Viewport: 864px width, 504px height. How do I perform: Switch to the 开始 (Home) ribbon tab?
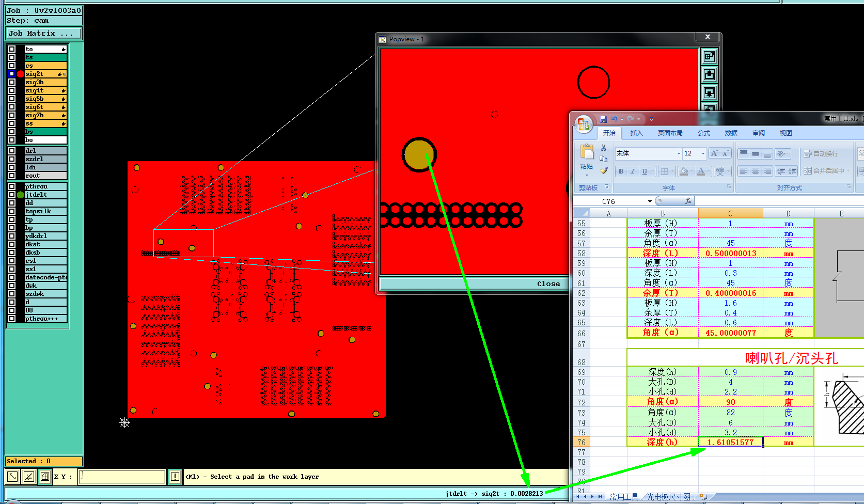(x=609, y=133)
